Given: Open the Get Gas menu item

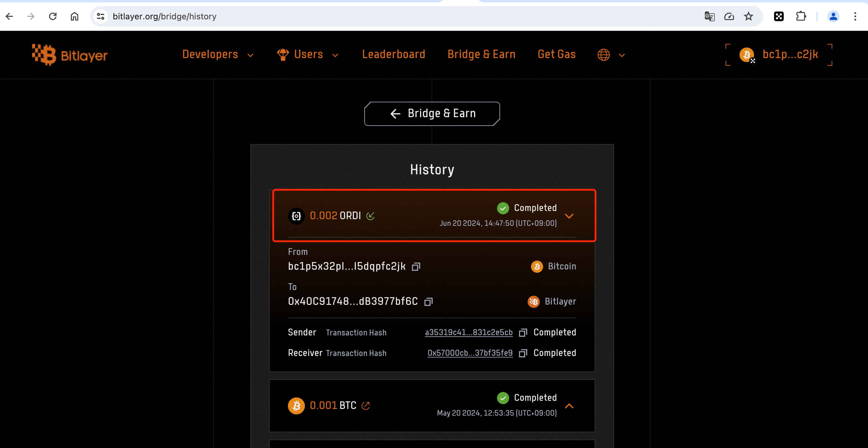Looking at the screenshot, I should pyautogui.click(x=556, y=54).
